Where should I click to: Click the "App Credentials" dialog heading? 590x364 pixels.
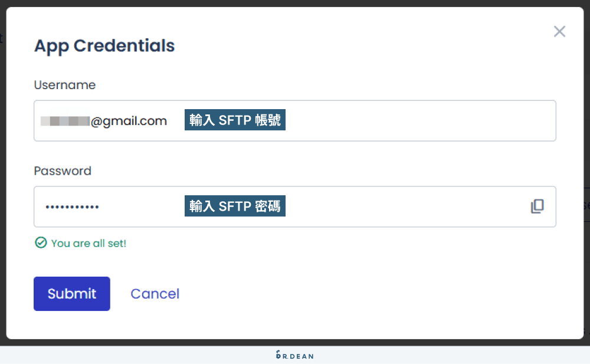tap(104, 45)
